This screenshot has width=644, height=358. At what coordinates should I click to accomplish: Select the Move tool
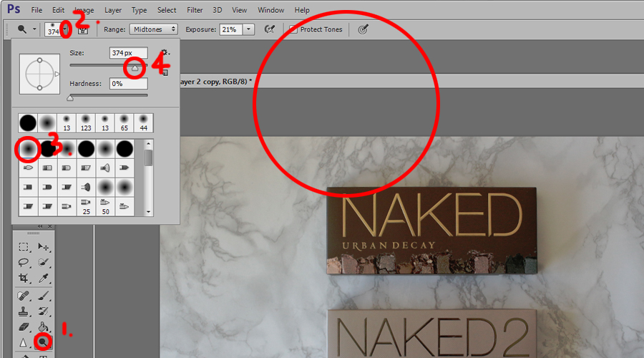coord(44,247)
